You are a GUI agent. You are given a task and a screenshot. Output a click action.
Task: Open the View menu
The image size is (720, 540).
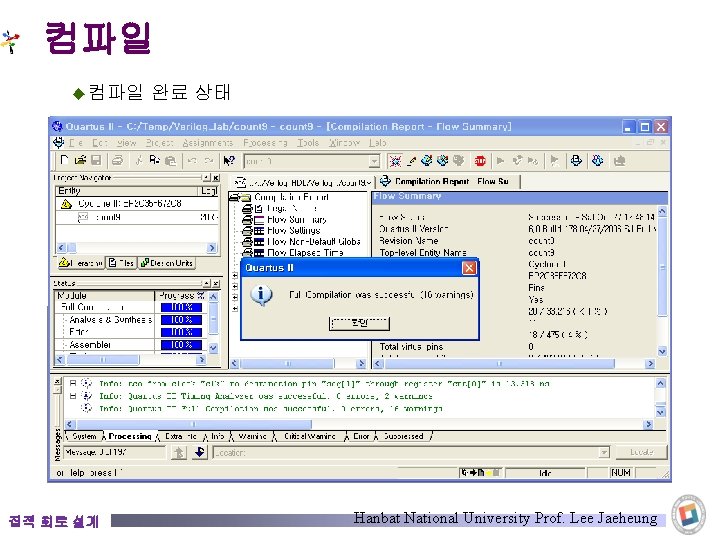click(x=126, y=143)
